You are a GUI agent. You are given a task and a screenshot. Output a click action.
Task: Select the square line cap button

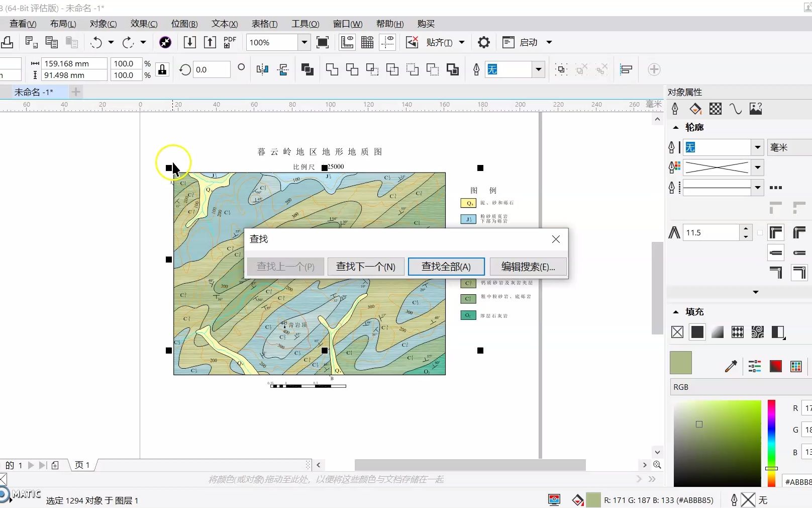pyautogui.click(x=776, y=252)
